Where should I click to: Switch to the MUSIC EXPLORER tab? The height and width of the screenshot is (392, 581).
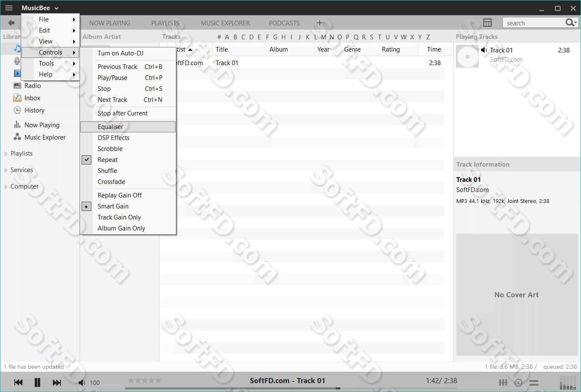[x=225, y=23]
